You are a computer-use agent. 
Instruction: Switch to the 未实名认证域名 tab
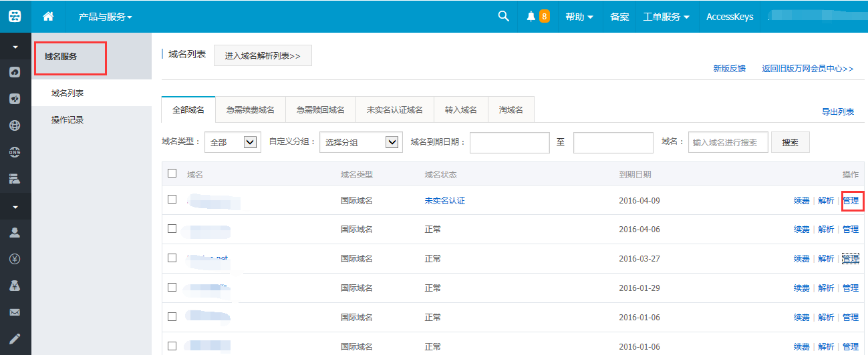tap(395, 109)
